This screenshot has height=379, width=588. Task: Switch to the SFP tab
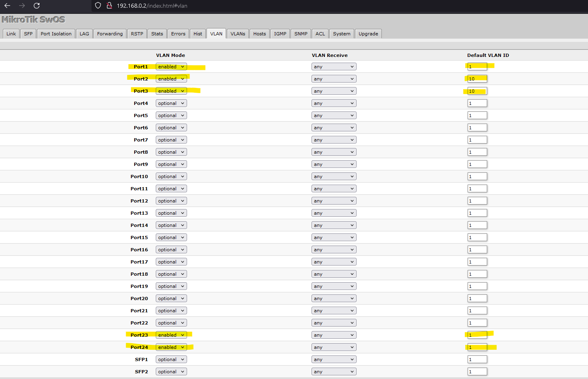pos(28,34)
